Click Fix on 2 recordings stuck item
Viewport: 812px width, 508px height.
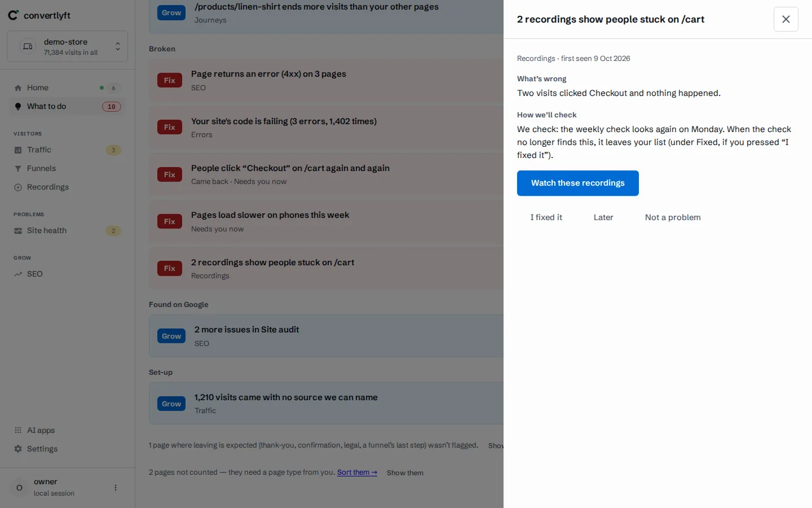(170, 269)
